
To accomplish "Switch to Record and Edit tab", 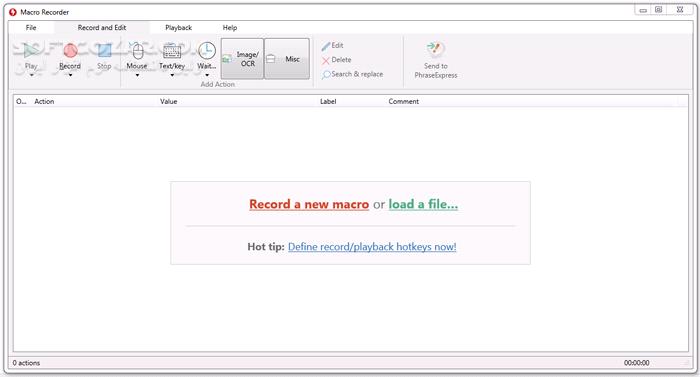I will tap(102, 28).
